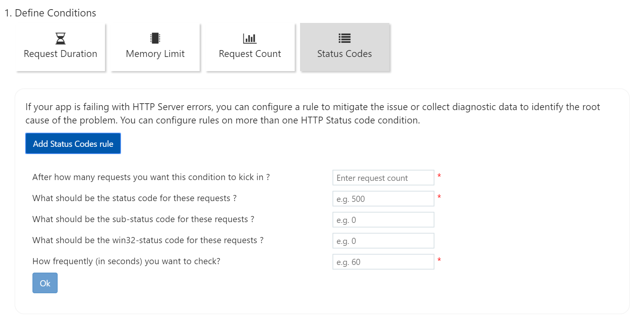The height and width of the screenshot is (320, 644).
Task: Switch to the Request Duration tab label
Action: tap(60, 54)
